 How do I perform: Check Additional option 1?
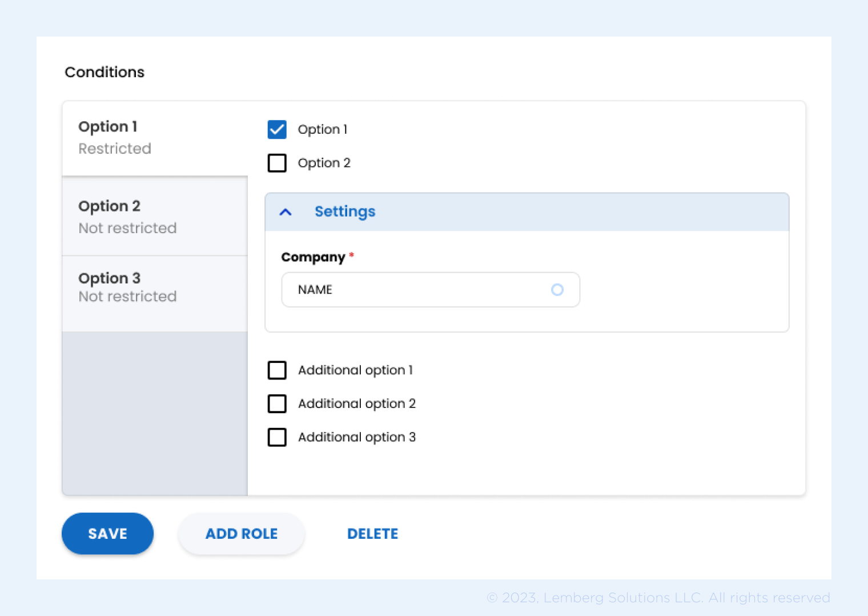(277, 370)
